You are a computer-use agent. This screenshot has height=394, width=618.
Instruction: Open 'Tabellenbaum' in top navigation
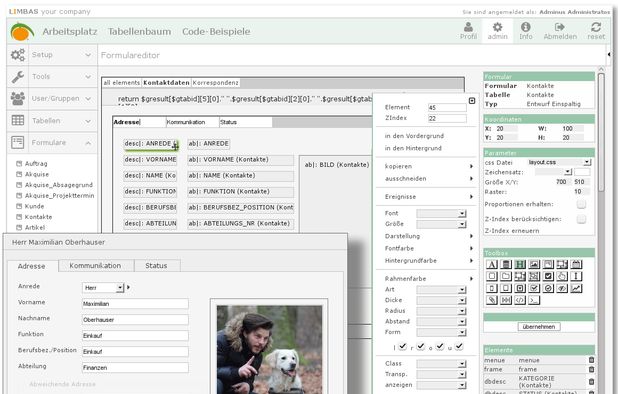140,32
